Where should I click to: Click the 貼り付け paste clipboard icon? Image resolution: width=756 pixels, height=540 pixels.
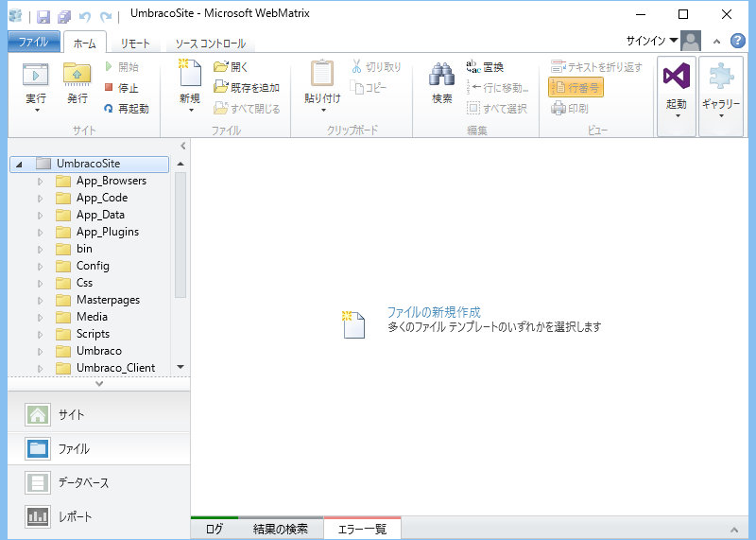tap(322, 74)
